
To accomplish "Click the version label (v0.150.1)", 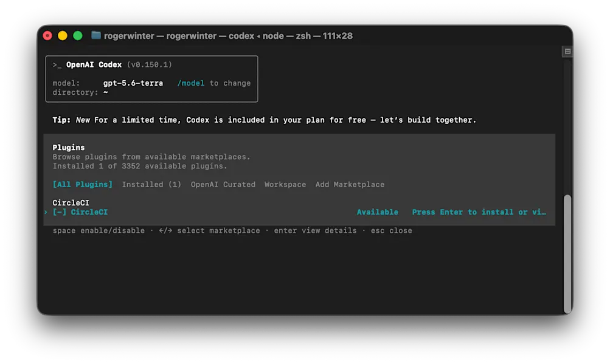I will pyautogui.click(x=150, y=64).
